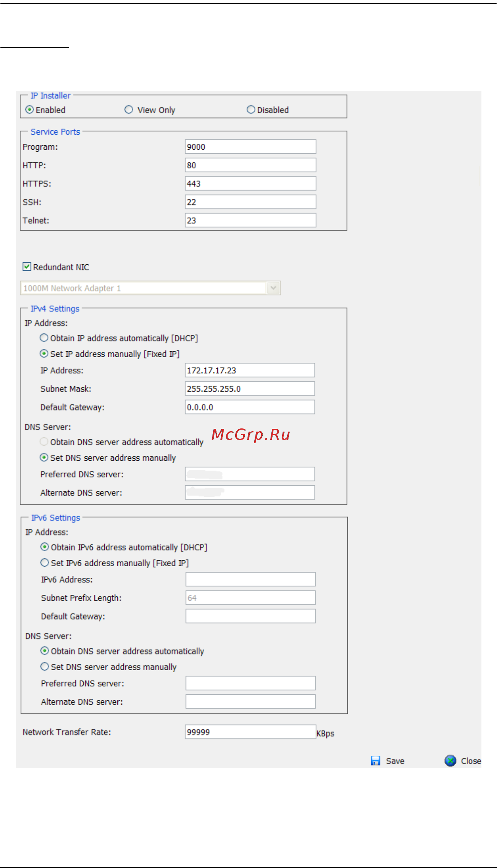This screenshot has width=497, height=868.
Task: Click the Network Transfer Rate field
Action: coord(251,732)
